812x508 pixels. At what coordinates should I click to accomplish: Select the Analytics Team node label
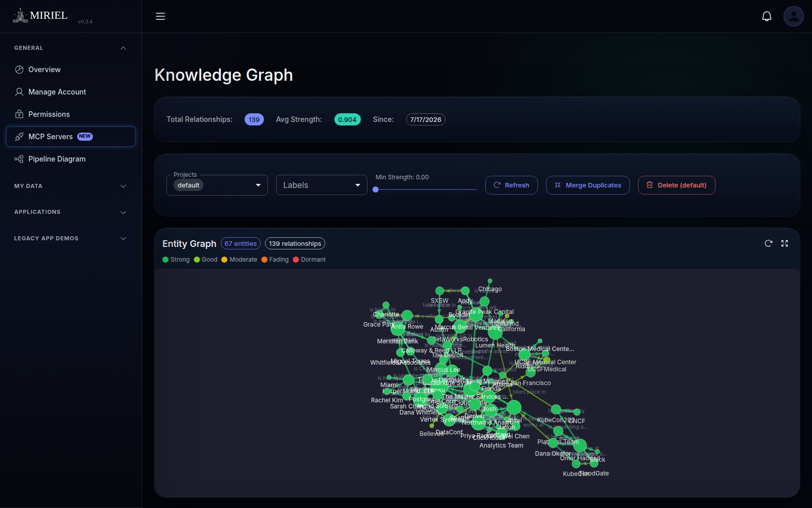point(501,446)
